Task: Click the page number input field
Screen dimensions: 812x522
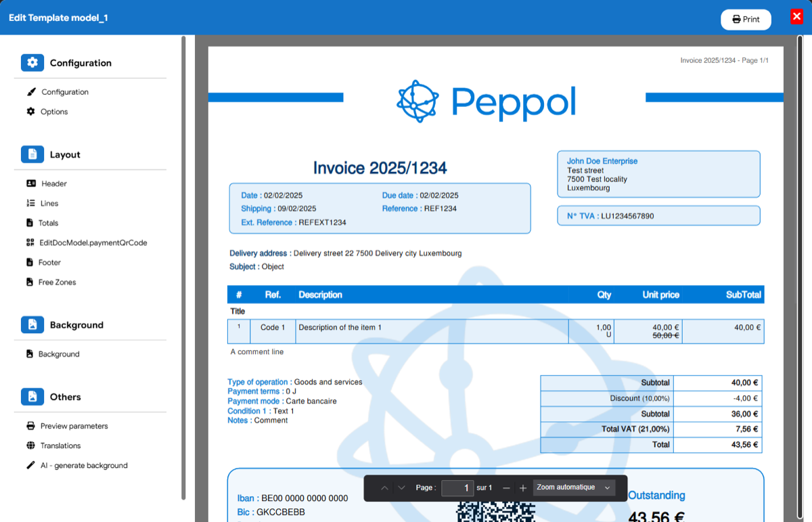Action: 457,488
